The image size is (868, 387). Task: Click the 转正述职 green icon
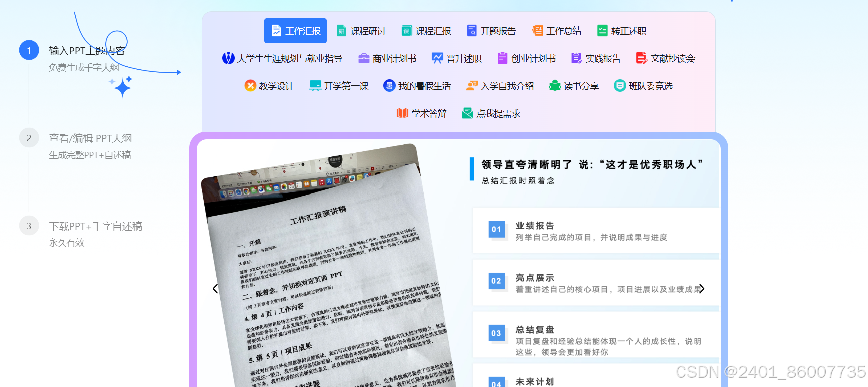click(x=602, y=31)
